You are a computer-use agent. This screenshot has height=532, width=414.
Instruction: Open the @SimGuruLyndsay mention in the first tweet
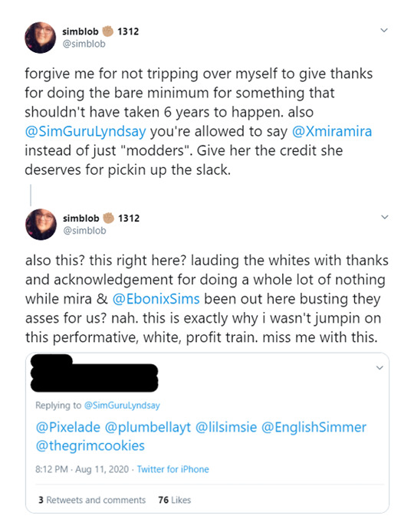pyautogui.click(x=86, y=131)
